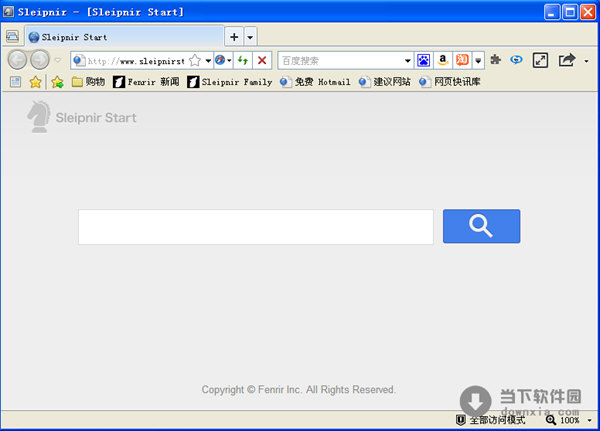Open favorites with yellow star icon
Screen dimensions: 600x431
[35, 82]
